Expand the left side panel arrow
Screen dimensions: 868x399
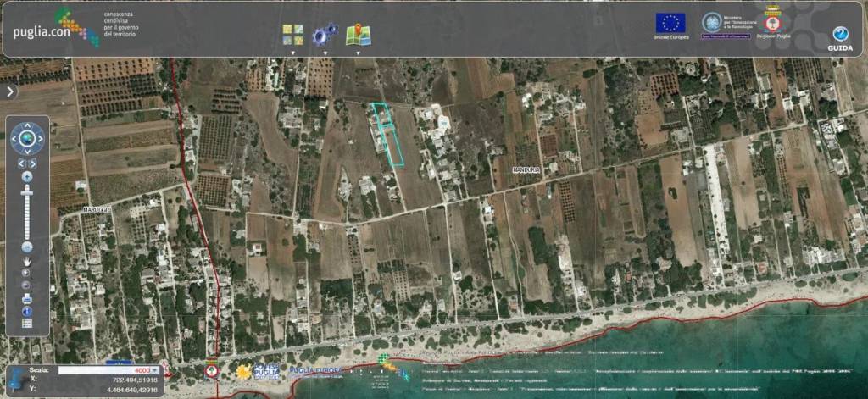[x=9, y=91]
